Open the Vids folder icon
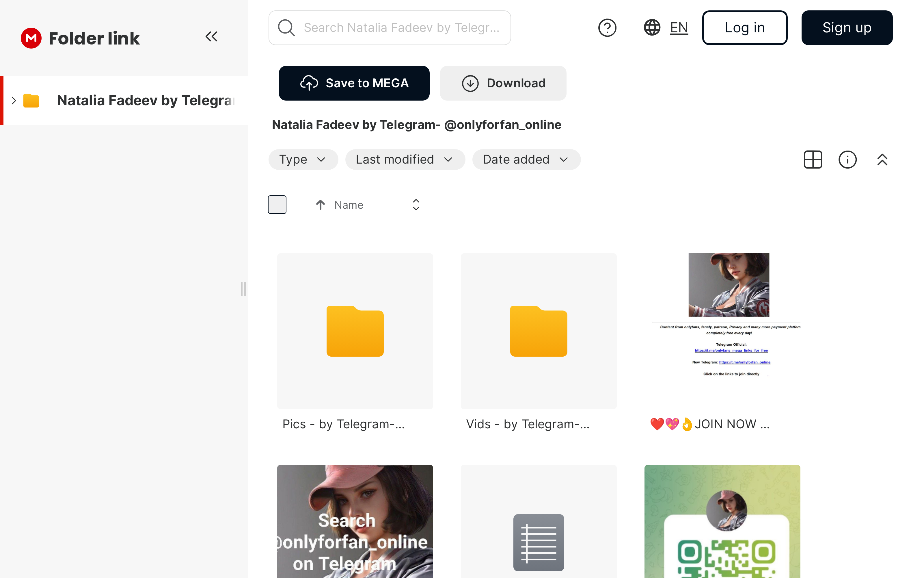Viewport: 924px width, 578px height. [x=539, y=331]
